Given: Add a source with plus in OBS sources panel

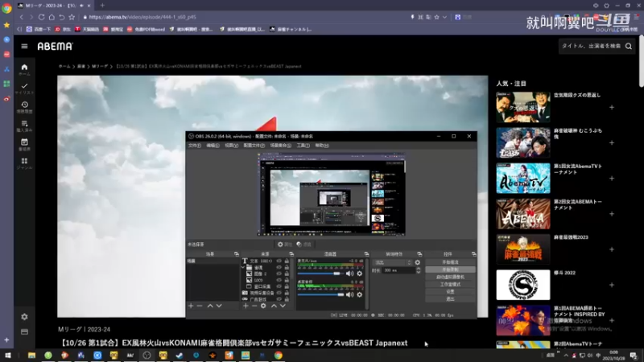Looking at the screenshot, I should click(x=246, y=306).
